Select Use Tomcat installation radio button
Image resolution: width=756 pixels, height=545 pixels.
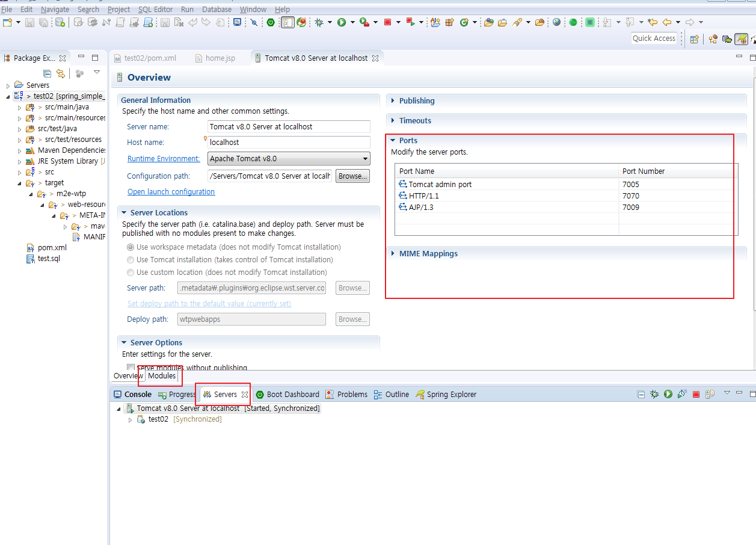131,260
